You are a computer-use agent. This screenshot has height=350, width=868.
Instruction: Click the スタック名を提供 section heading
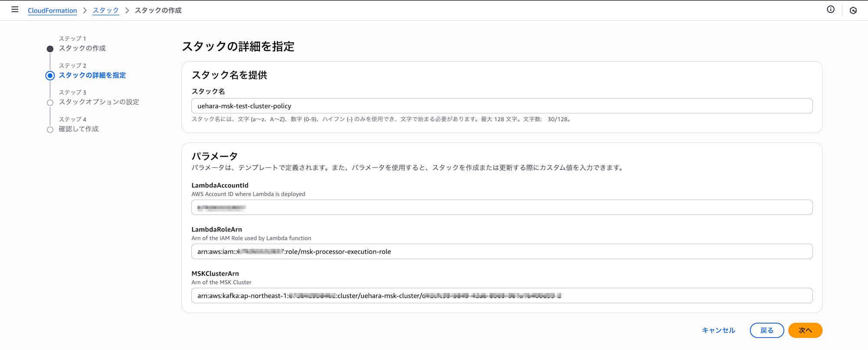pyautogui.click(x=229, y=75)
